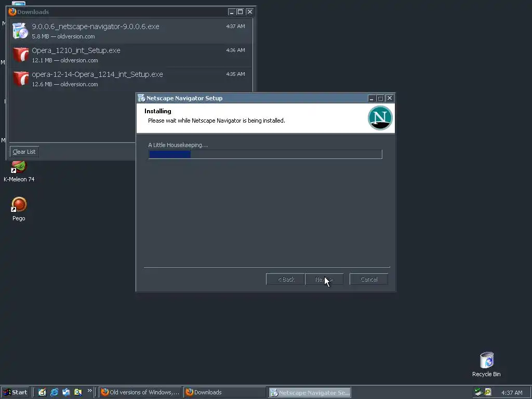The height and width of the screenshot is (399, 532).
Task: Select the Pego desktop shortcut icon
Action: [19, 205]
